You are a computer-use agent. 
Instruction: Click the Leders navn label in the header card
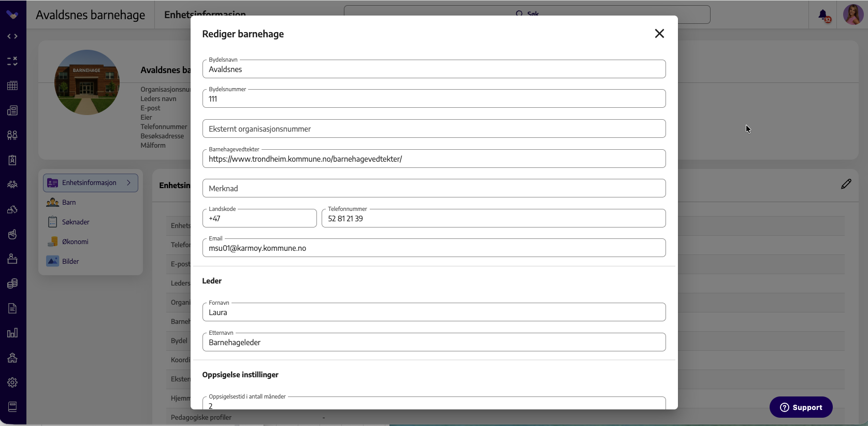pos(158,99)
